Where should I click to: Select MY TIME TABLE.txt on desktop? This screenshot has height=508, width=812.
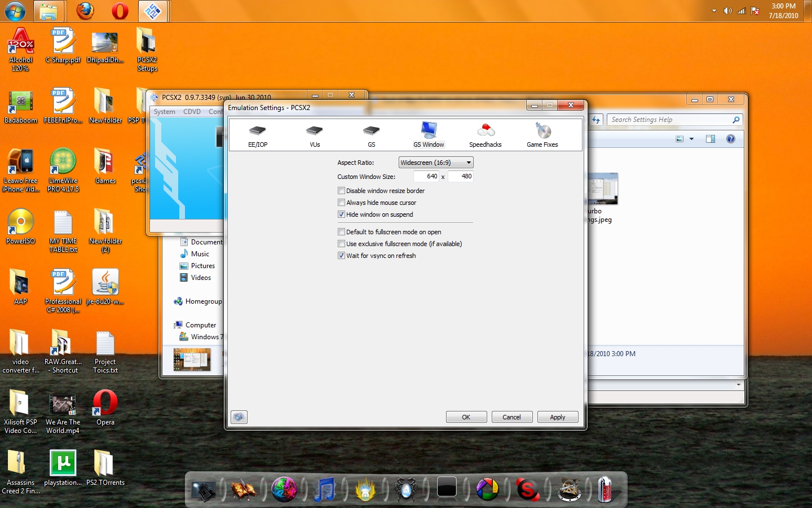click(x=63, y=231)
